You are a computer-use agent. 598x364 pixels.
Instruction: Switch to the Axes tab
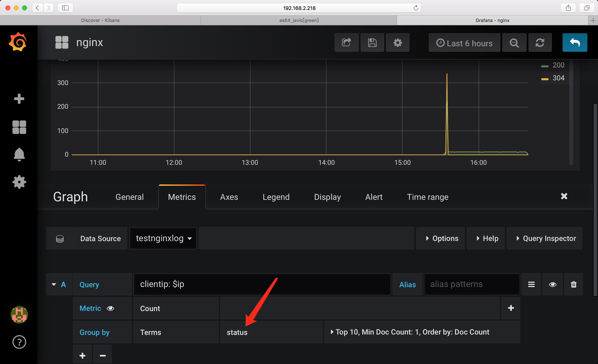coord(229,197)
